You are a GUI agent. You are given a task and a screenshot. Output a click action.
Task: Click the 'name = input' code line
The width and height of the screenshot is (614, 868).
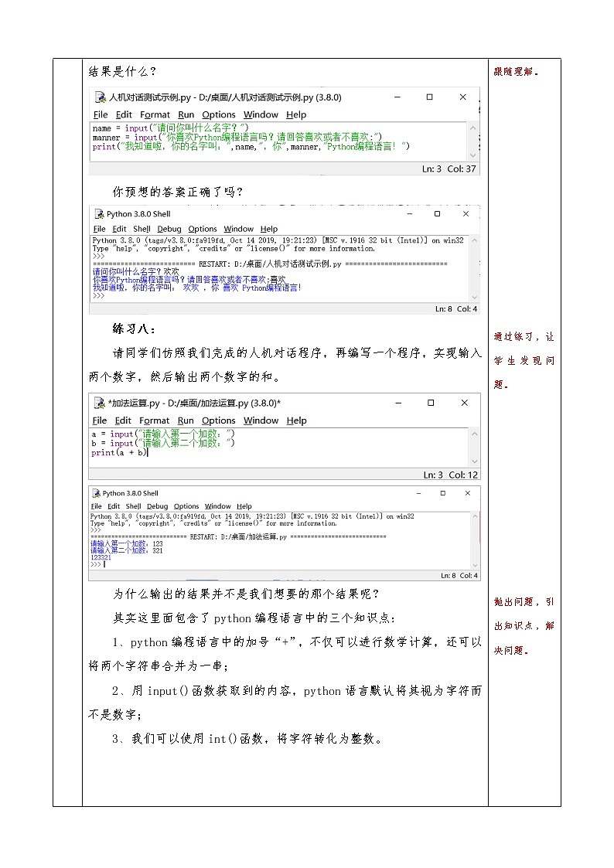(171, 128)
